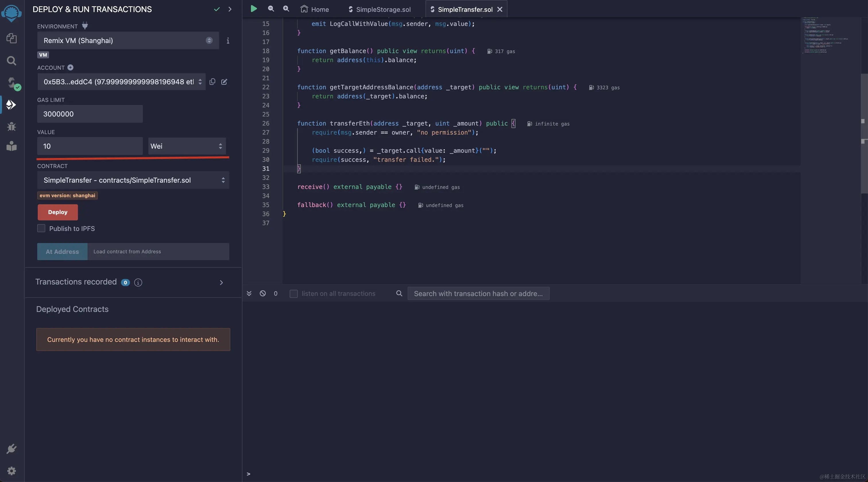Open the Debugger bug icon
The height and width of the screenshot is (482, 868).
click(x=11, y=126)
